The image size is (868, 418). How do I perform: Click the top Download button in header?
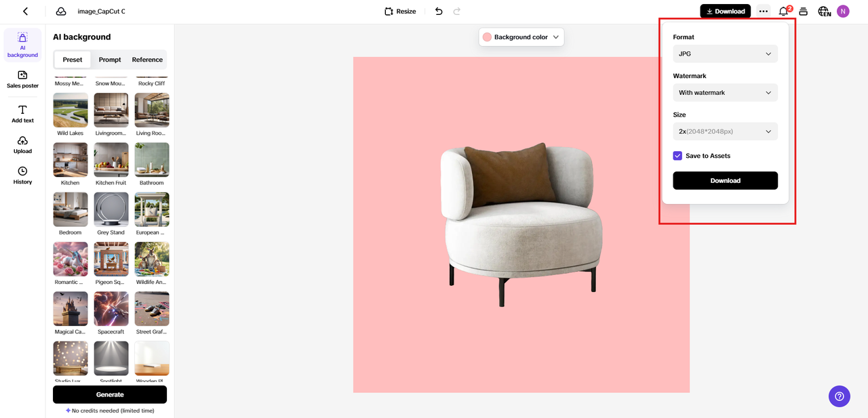726,12
